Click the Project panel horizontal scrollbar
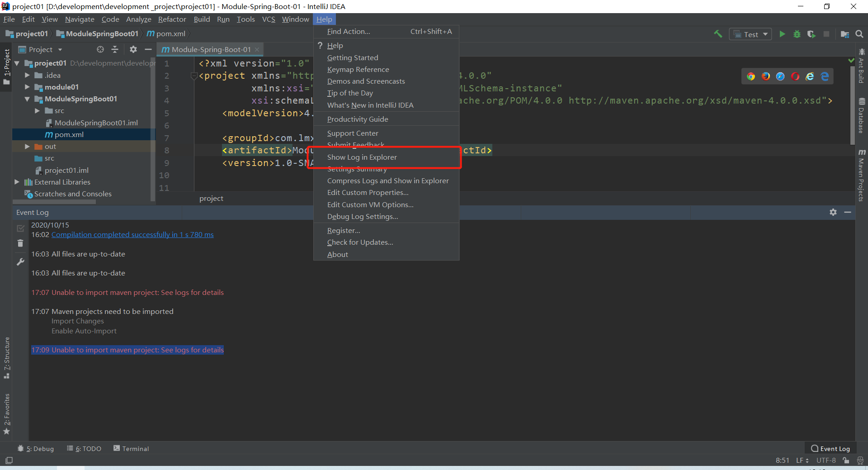Screen dimensions: 868x470 54,202
